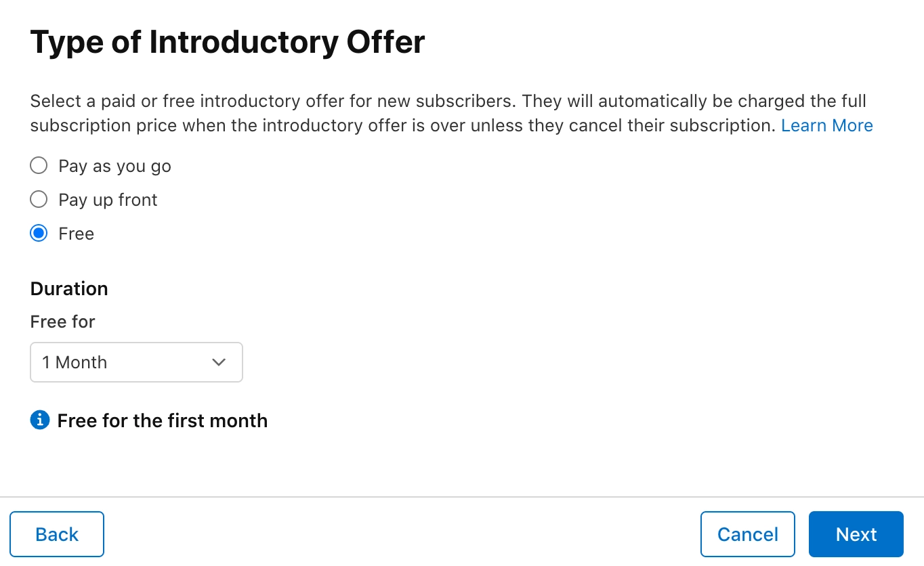The width and height of the screenshot is (924, 566).
Task: Click the Back button
Action: [57, 534]
